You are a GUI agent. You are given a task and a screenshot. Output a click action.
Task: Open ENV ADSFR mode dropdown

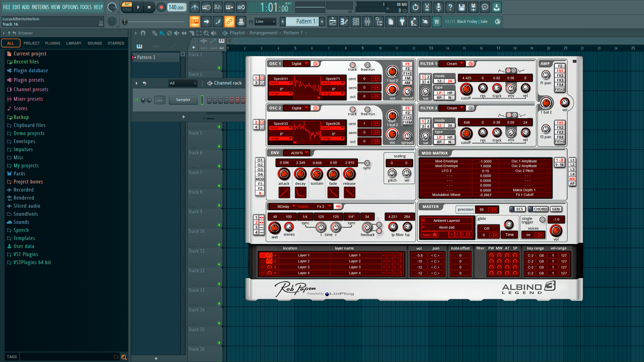coord(297,153)
